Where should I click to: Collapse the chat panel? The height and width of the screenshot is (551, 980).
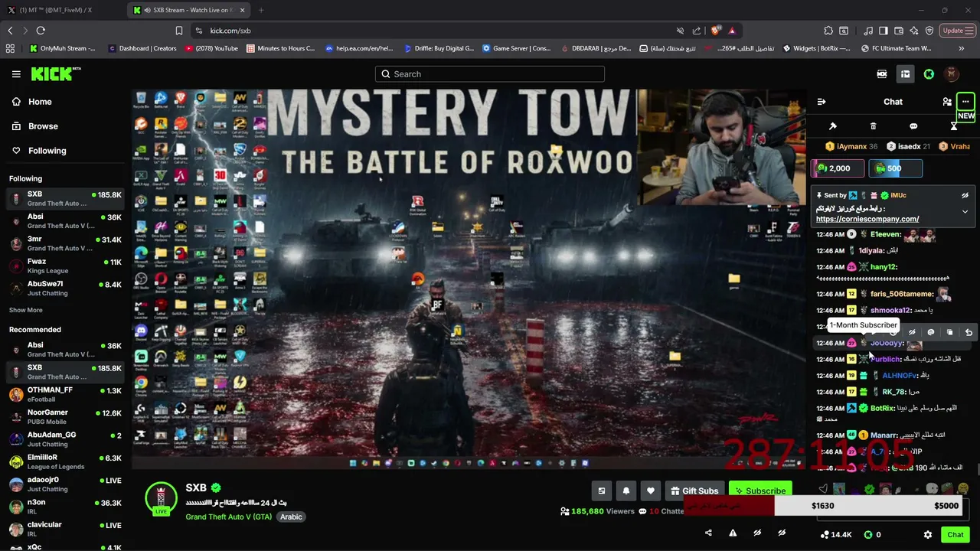(822, 102)
